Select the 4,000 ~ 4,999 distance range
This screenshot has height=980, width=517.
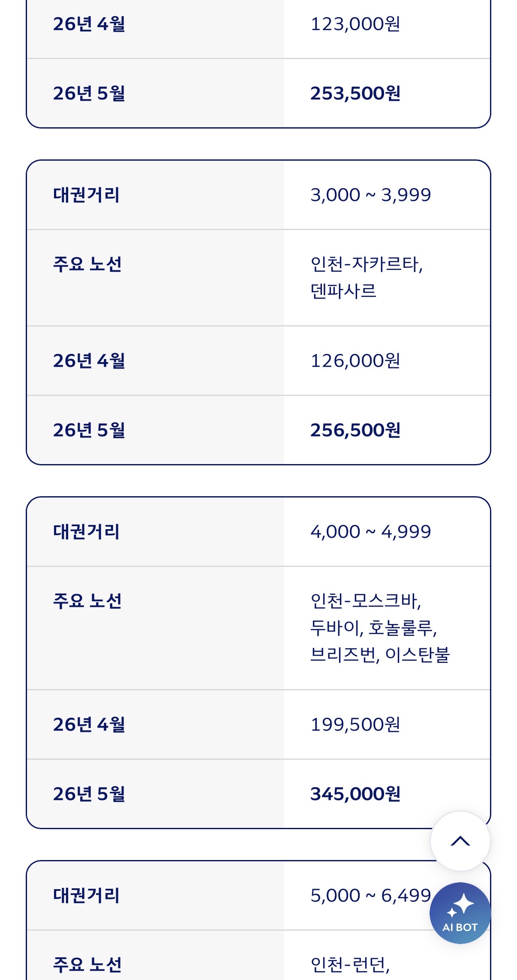pos(370,532)
